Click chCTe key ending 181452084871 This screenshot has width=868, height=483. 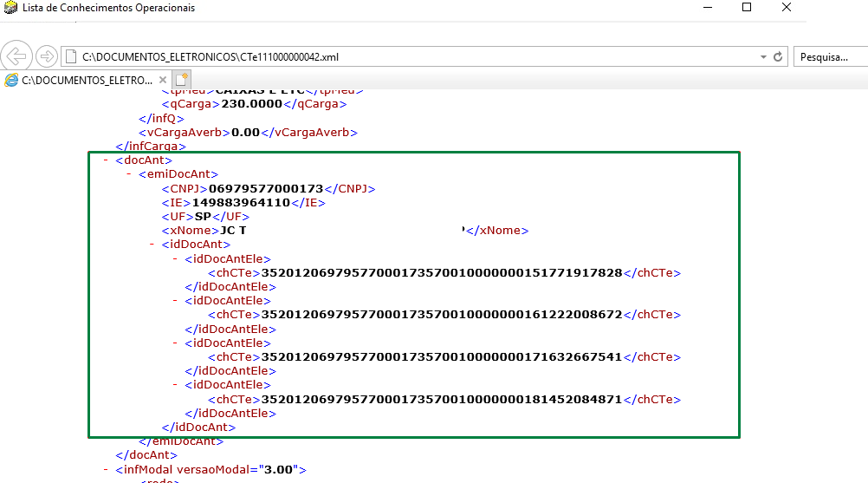pyautogui.click(x=442, y=400)
